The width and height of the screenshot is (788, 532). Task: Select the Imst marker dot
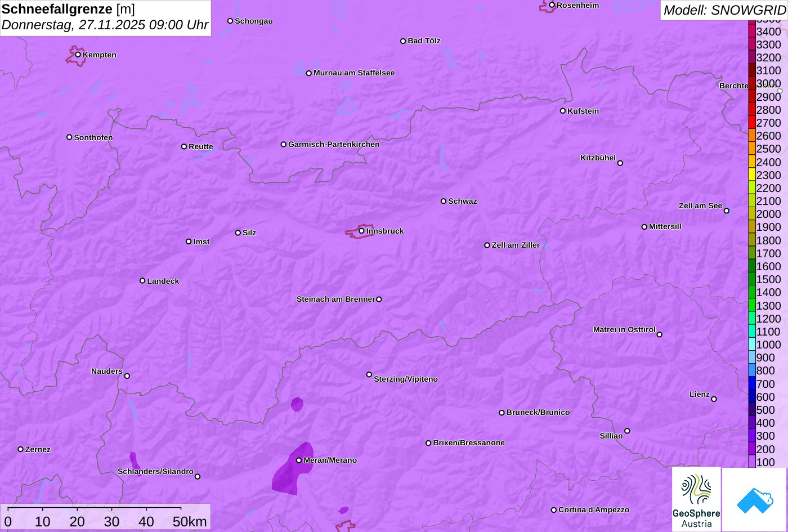click(x=189, y=242)
